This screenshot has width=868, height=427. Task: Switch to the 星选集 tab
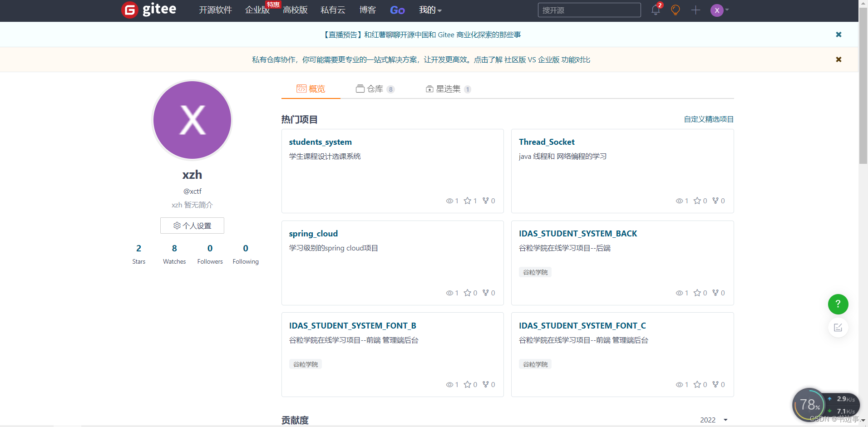(448, 89)
